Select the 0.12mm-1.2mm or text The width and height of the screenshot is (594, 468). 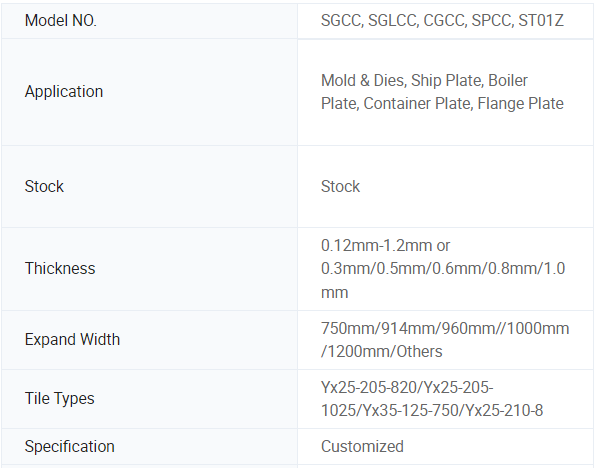tap(385, 246)
